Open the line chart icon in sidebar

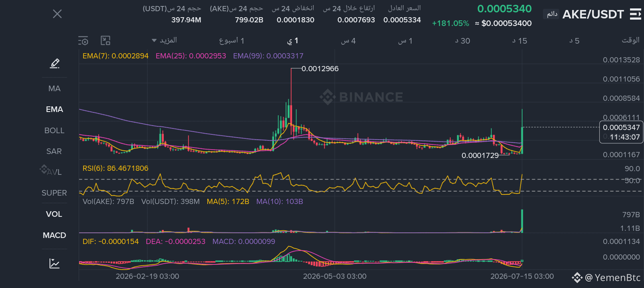tap(54, 263)
